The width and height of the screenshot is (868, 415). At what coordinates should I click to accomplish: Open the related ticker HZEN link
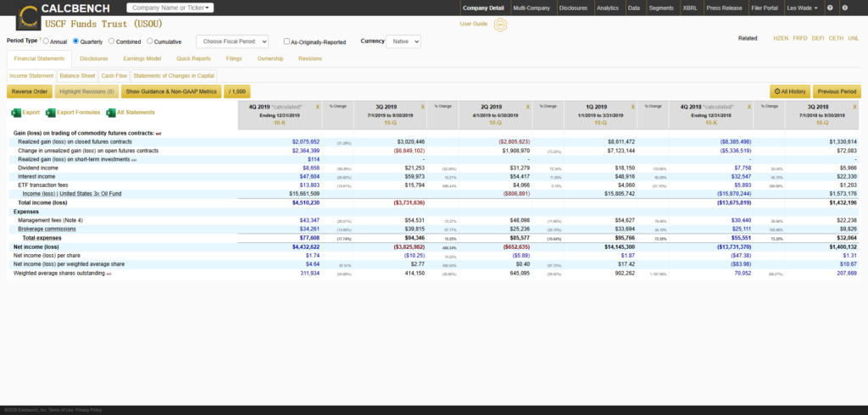click(x=780, y=38)
